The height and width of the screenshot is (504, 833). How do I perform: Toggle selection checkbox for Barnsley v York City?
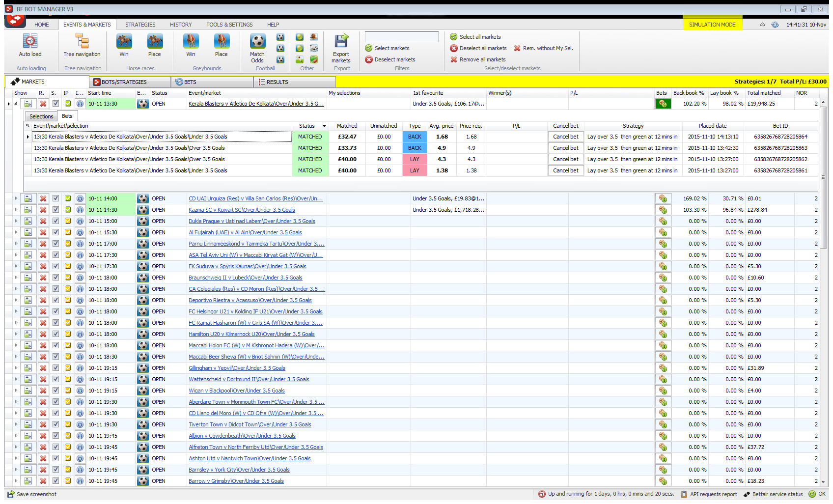[x=56, y=470]
